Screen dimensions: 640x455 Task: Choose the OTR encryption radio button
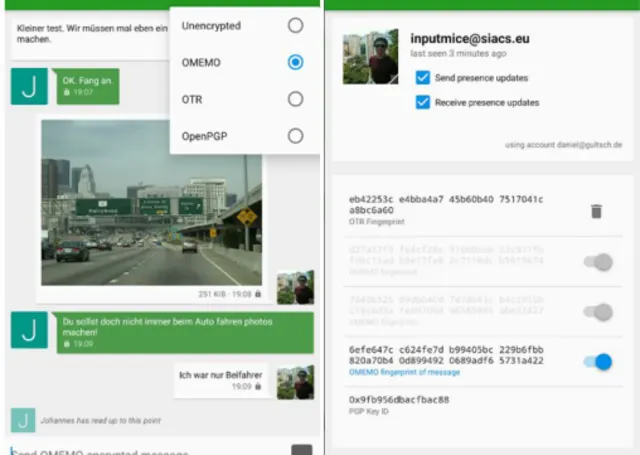coord(295,99)
